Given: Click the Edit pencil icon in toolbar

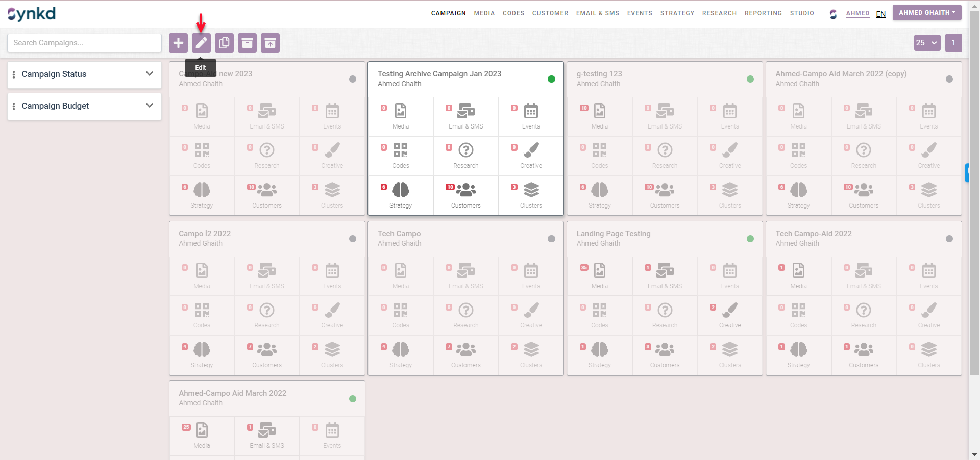Looking at the screenshot, I should [201, 43].
